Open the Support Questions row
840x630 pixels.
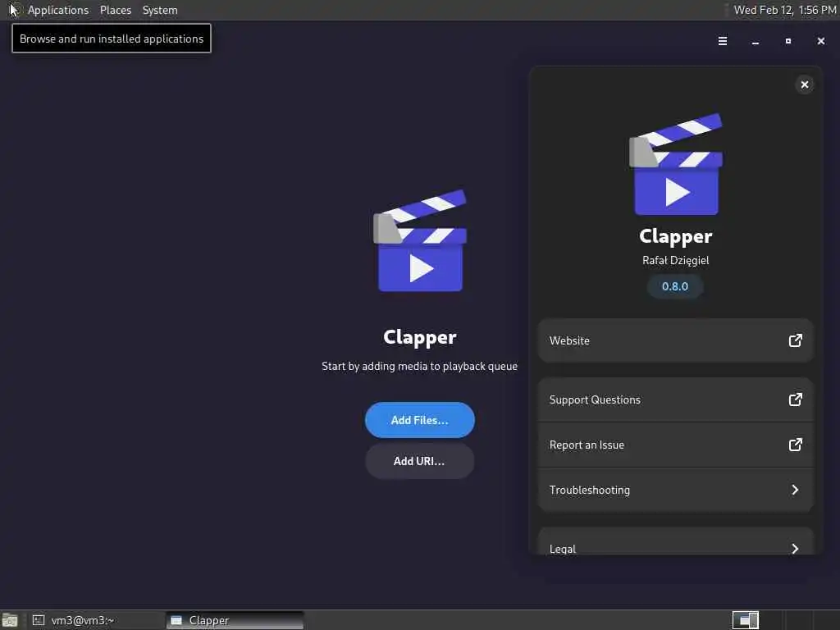(676, 399)
